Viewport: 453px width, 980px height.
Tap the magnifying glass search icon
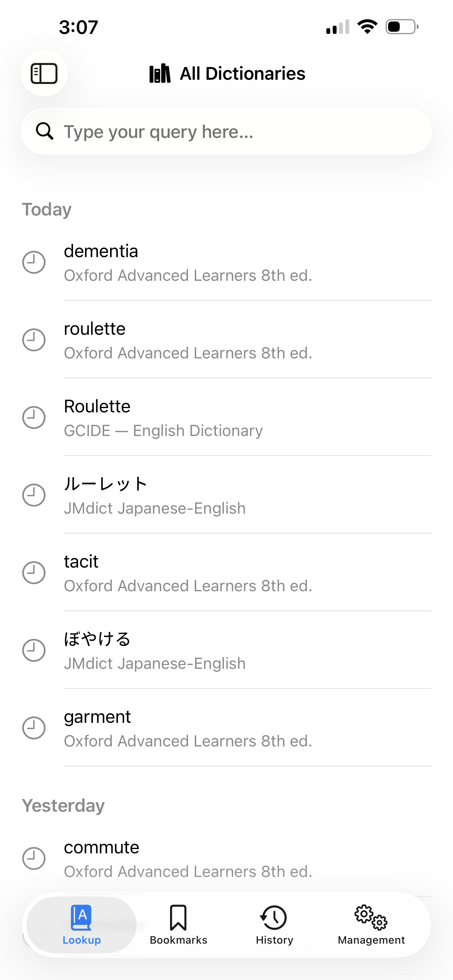click(x=44, y=131)
